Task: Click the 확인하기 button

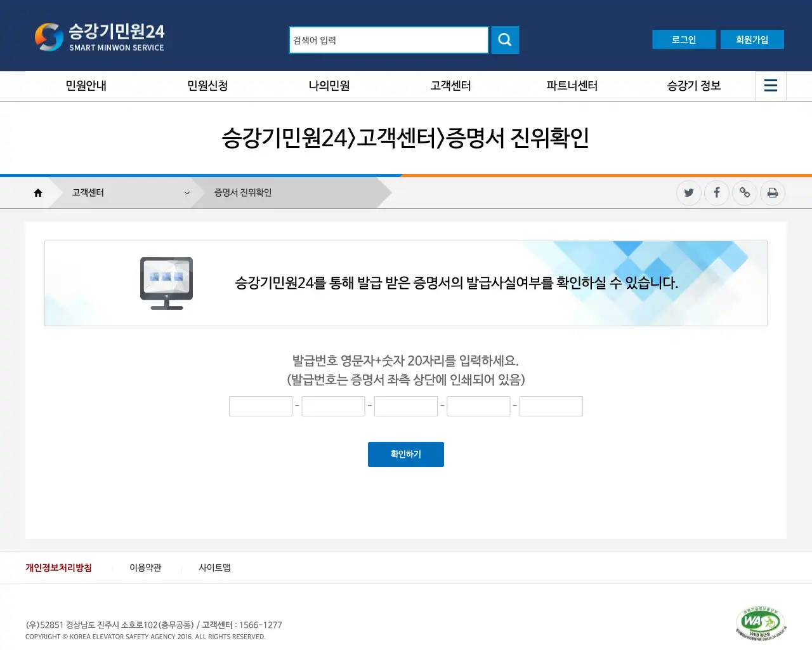Action: tap(406, 454)
